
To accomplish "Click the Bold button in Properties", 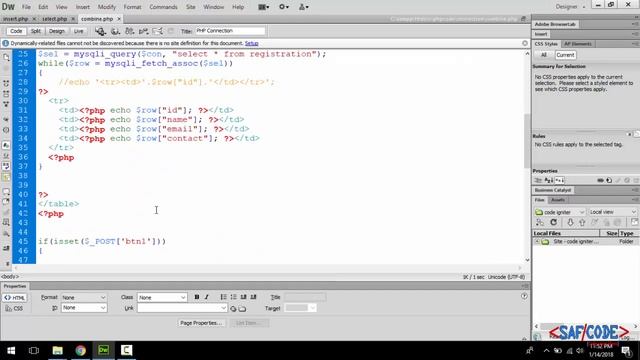I will (197, 297).
